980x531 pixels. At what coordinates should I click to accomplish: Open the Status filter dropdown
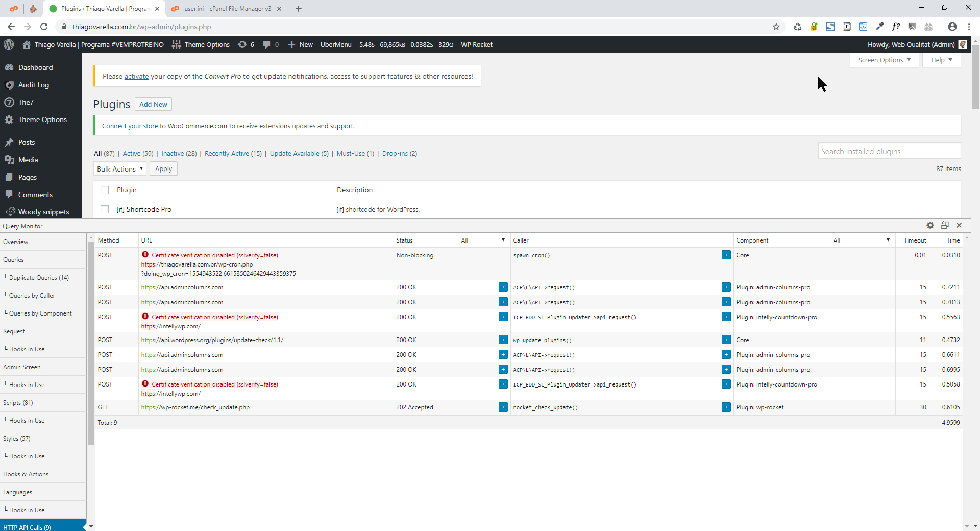click(x=482, y=240)
